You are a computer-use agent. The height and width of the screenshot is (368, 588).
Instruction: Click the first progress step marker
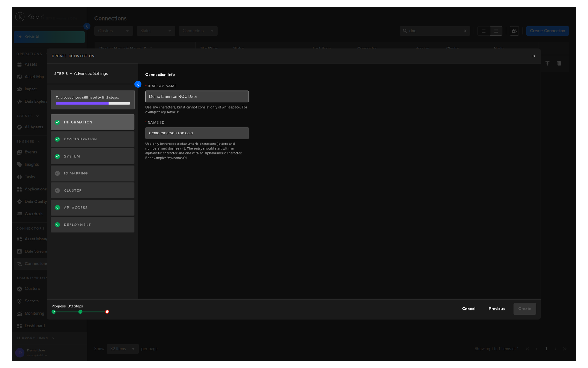click(54, 312)
